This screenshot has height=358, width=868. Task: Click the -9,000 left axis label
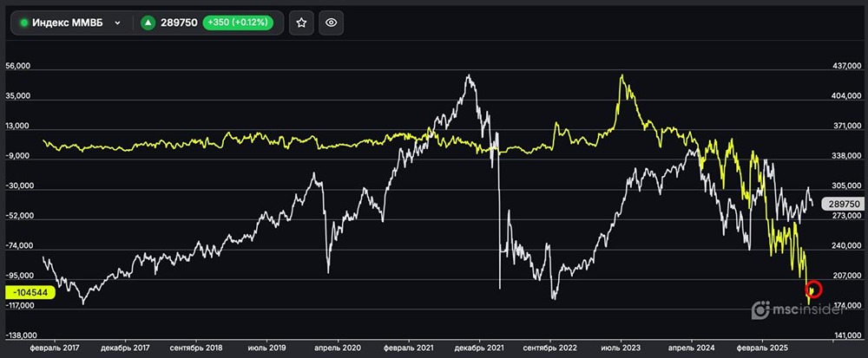tap(17, 156)
